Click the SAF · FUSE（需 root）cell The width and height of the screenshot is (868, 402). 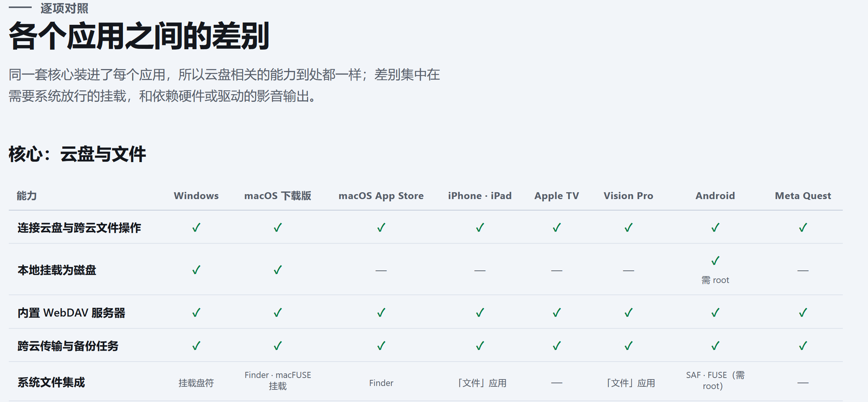[x=715, y=381]
